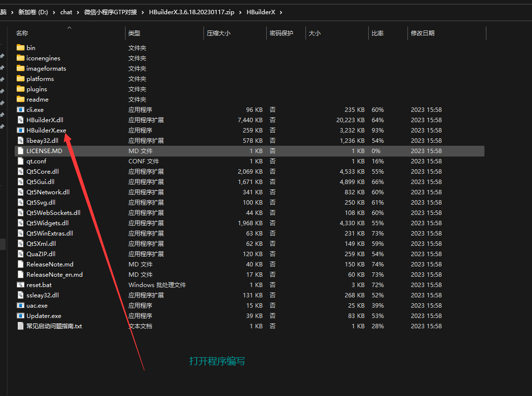Click the uac.exe program icon

(x=20, y=306)
